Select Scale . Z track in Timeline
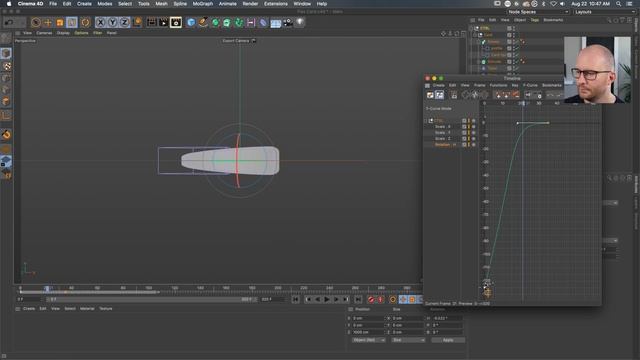Viewport: 640px width, 360px height. pos(442,138)
